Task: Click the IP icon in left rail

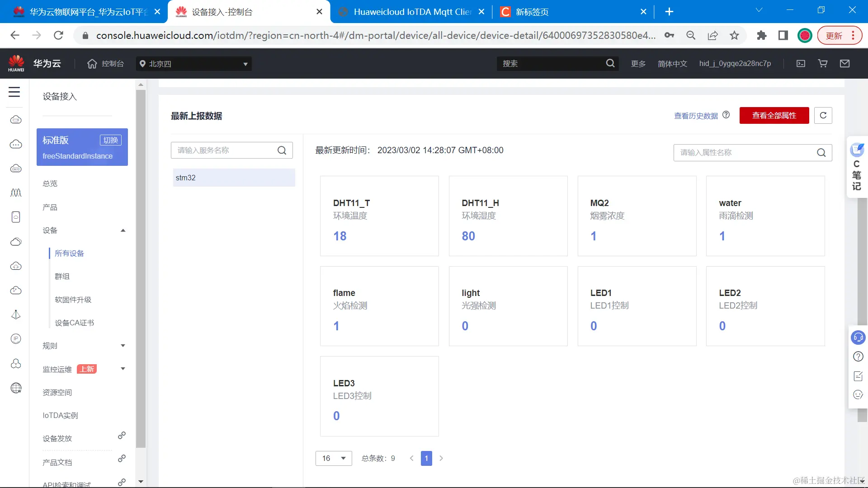Action: 16,339
